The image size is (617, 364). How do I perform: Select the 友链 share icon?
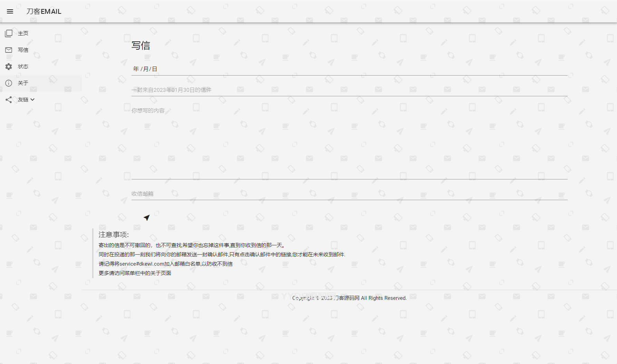8,99
